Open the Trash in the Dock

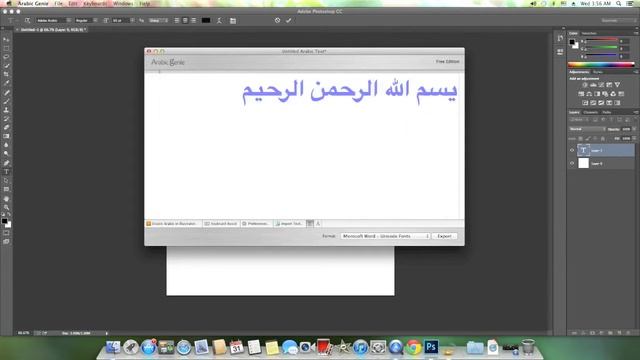(528, 347)
